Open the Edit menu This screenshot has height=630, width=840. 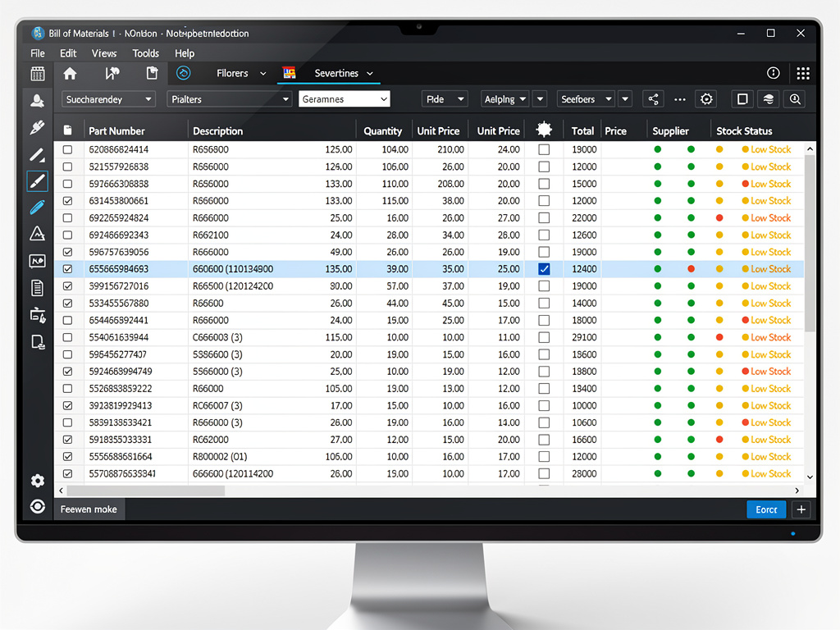tap(68, 53)
